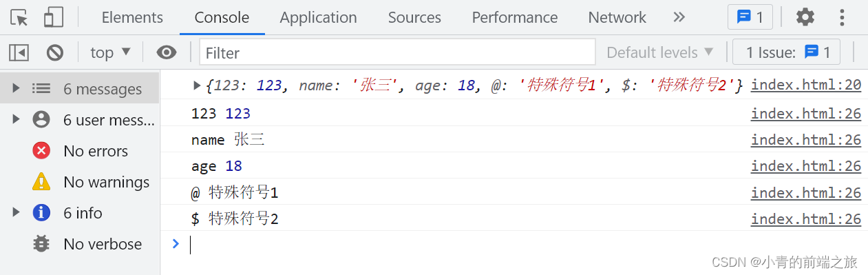This screenshot has width=868, height=275.
Task: Open the three-dot customize DevTools menu
Action: pyautogui.click(x=841, y=17)
